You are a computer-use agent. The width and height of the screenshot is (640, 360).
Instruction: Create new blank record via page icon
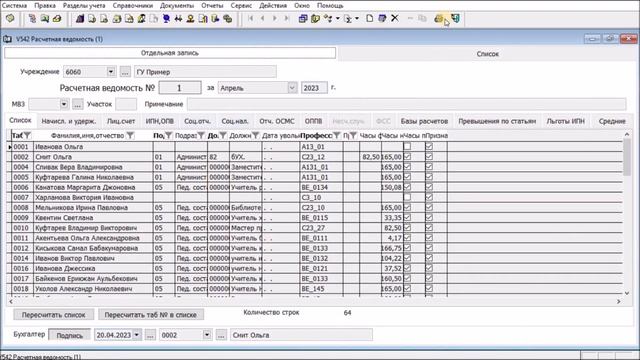point(369,18)
